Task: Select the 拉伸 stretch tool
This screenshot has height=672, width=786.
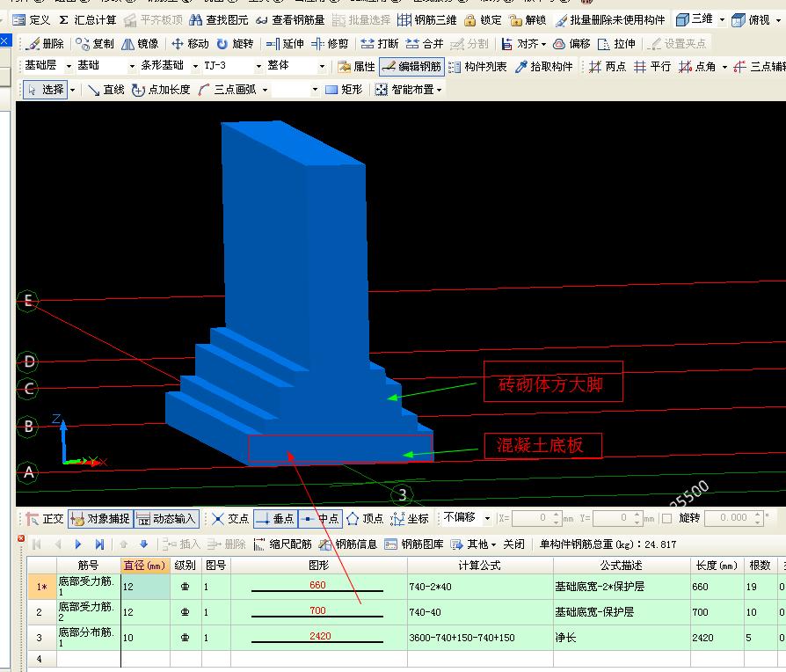Action: tap(616, 44)
